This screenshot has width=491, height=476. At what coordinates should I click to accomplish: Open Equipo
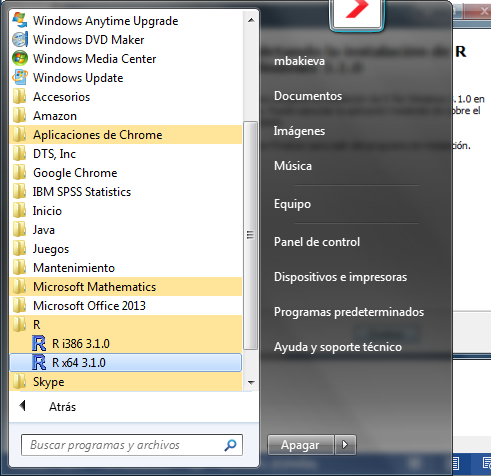click(x=292, y=204)
